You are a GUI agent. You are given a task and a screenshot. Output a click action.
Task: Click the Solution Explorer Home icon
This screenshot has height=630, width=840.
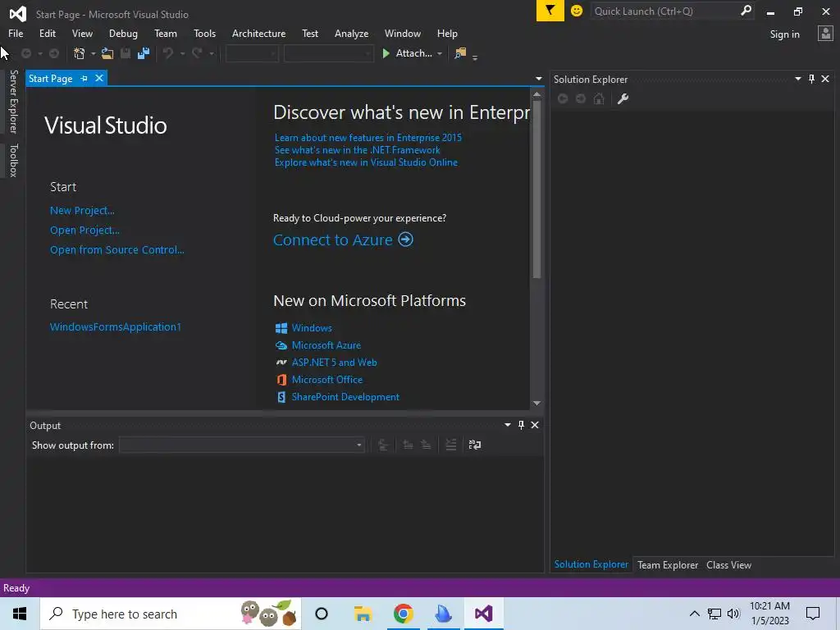tap(599, 98)
